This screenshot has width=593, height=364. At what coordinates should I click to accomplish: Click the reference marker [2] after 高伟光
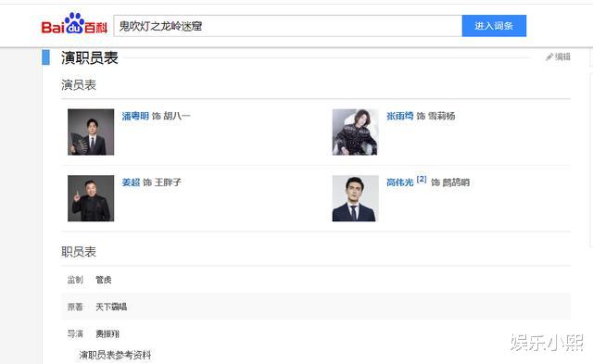click(422, 179)
